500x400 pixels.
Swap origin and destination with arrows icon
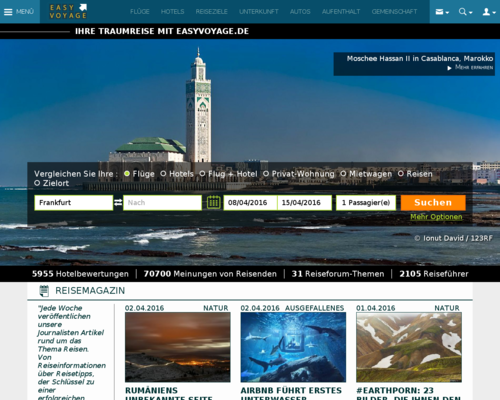point(118,202)
